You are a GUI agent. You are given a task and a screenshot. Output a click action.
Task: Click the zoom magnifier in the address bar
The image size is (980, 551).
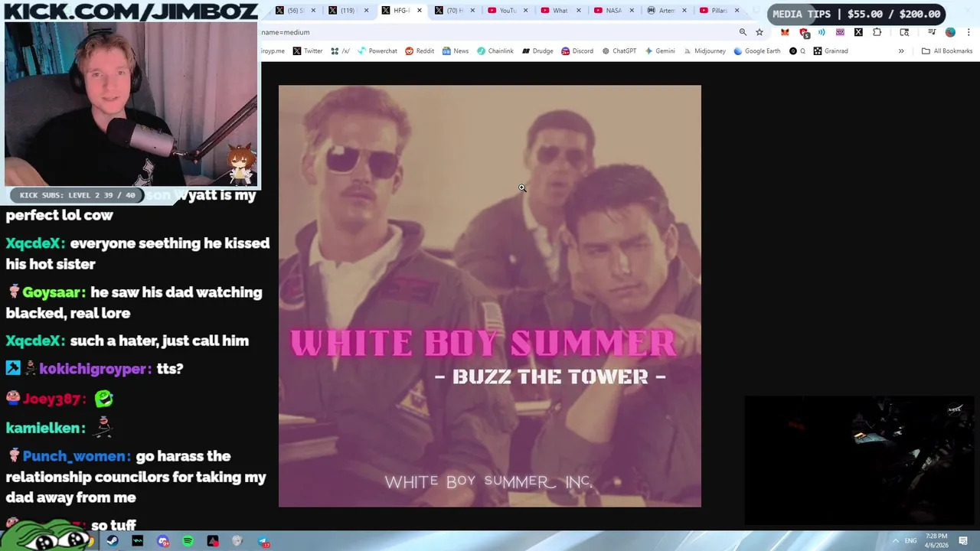click(743, 32)
